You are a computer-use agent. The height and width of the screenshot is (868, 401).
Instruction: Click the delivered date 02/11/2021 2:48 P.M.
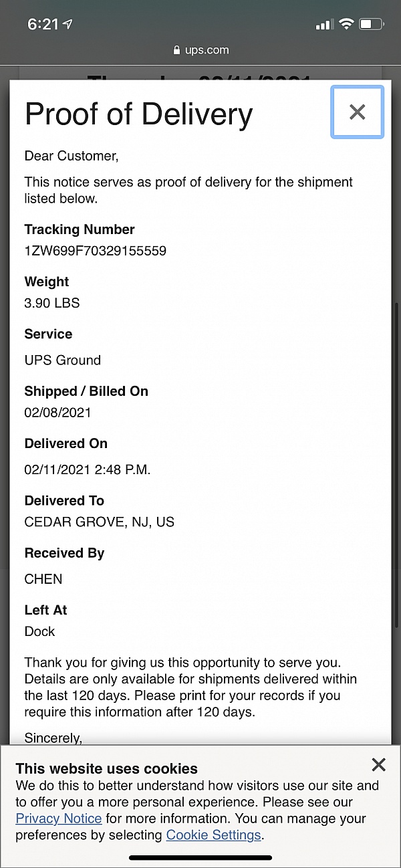tap(88, 469)
